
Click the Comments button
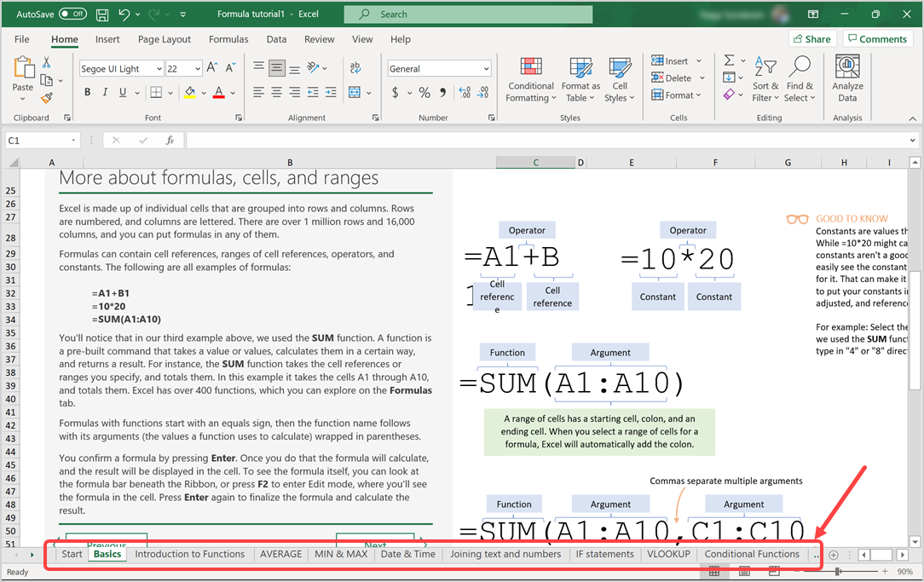pos(877,39)
